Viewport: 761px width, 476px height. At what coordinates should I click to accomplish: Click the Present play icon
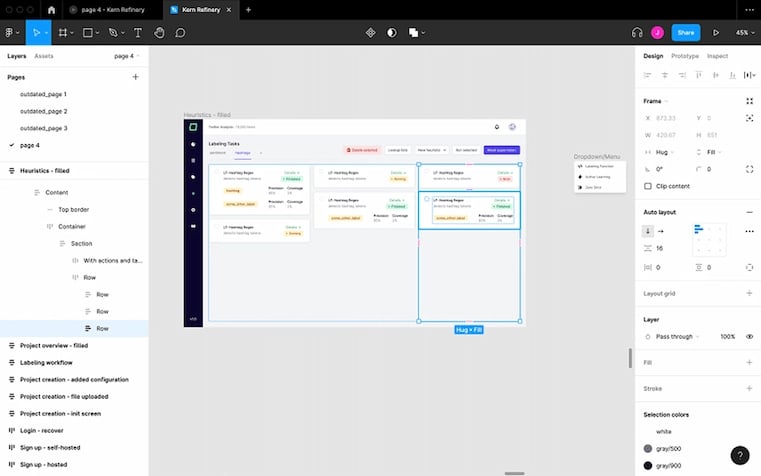tap(716, 32)
